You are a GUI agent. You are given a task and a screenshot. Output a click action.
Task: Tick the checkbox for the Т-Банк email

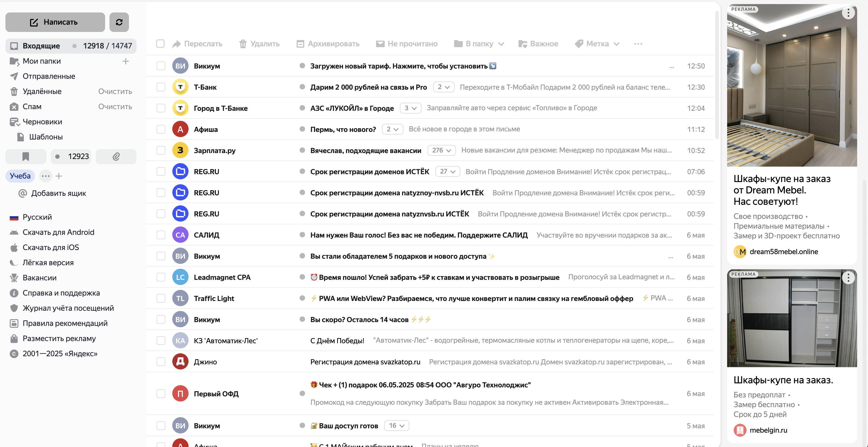161,87
